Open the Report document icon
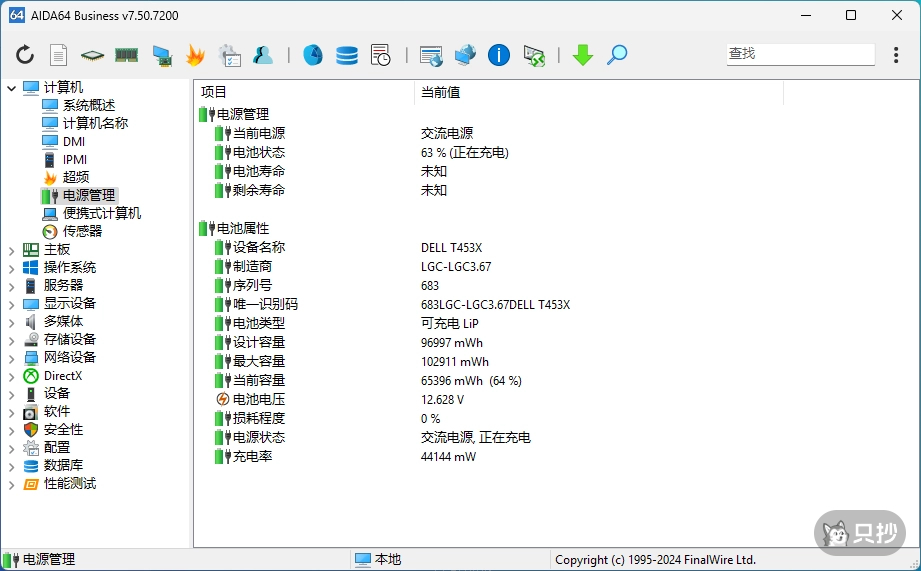Screen dimensions: 921x571 pos(59,55)
